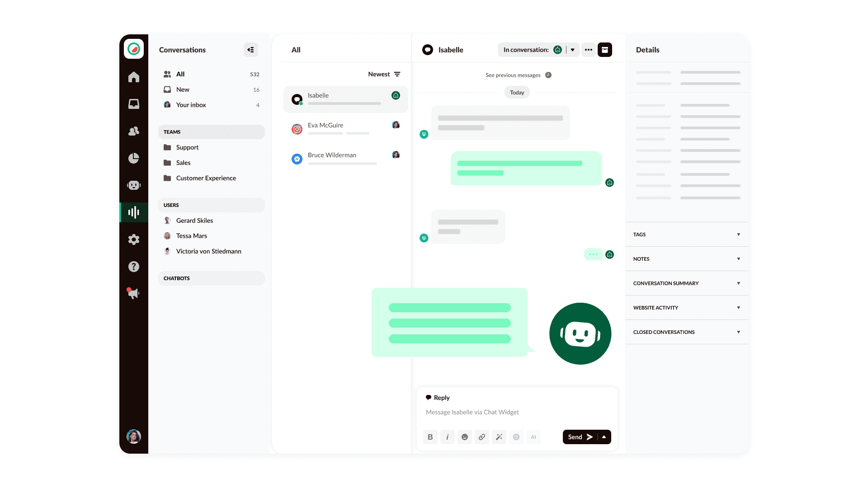
Task: Insert an emoji in the reply
Action: tap(464, 437)
